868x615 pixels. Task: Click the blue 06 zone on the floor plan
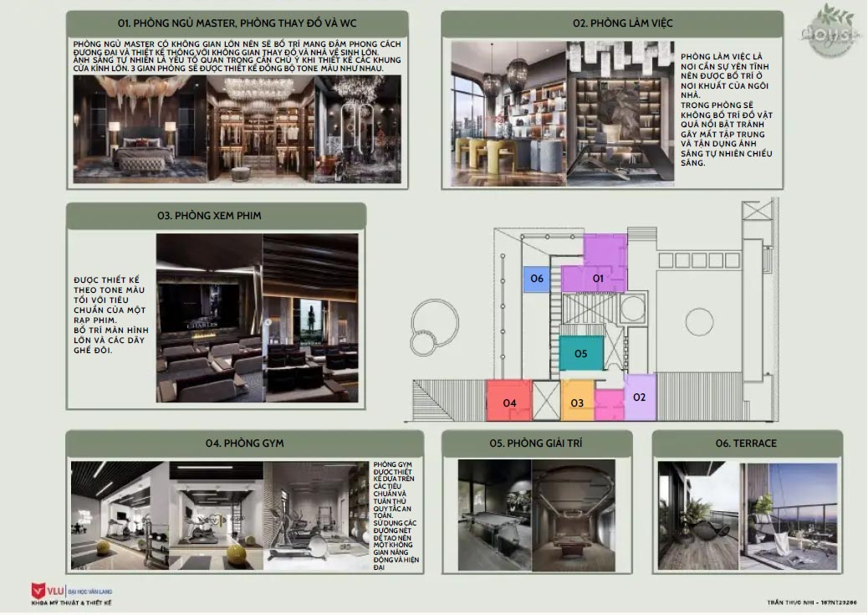(536, 278)
